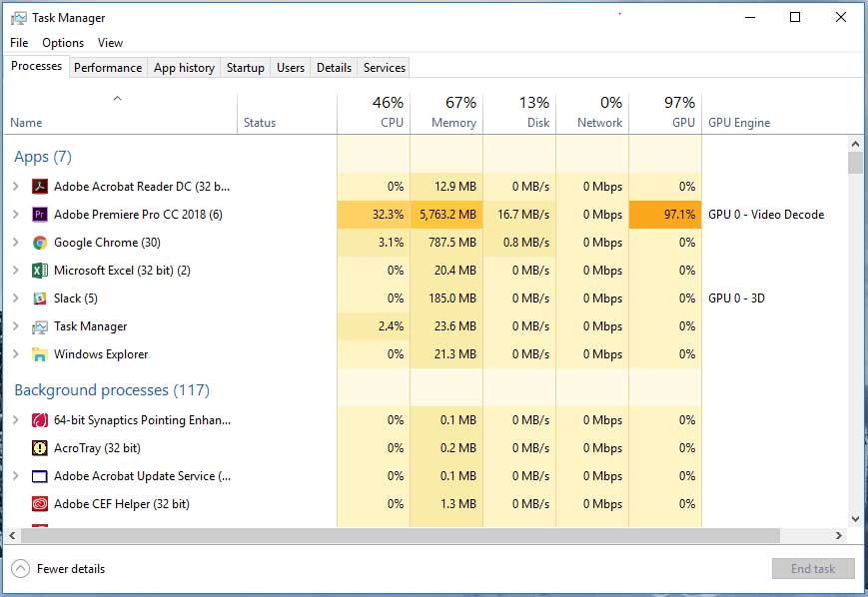Click the Slack app icon
The width and height of the screenshot is (868, 597).
39,298
